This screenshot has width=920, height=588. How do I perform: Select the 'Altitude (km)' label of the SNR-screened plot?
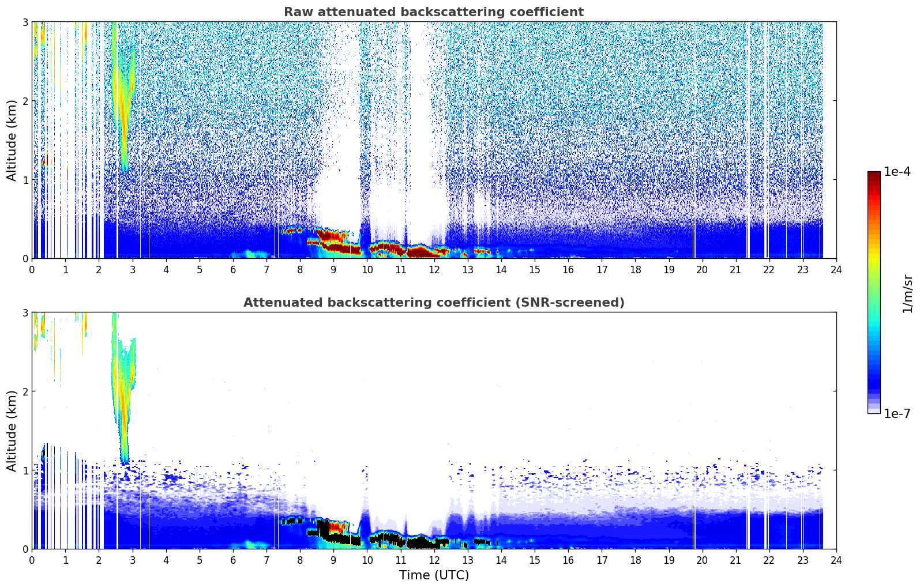click(x=12, y=431)
